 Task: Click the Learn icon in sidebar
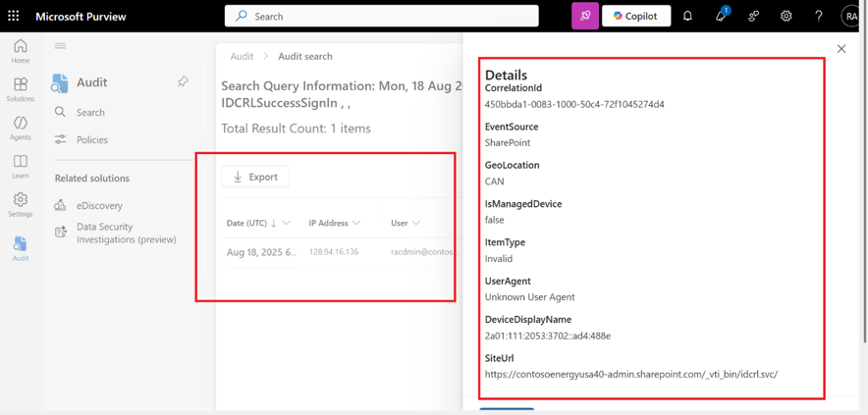(20, 166)
